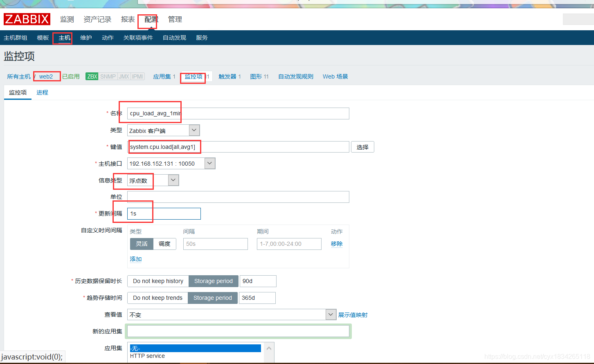Go to 维护 submenu
The width and height of the screenshot is (594, 364).
pos(86,38)
